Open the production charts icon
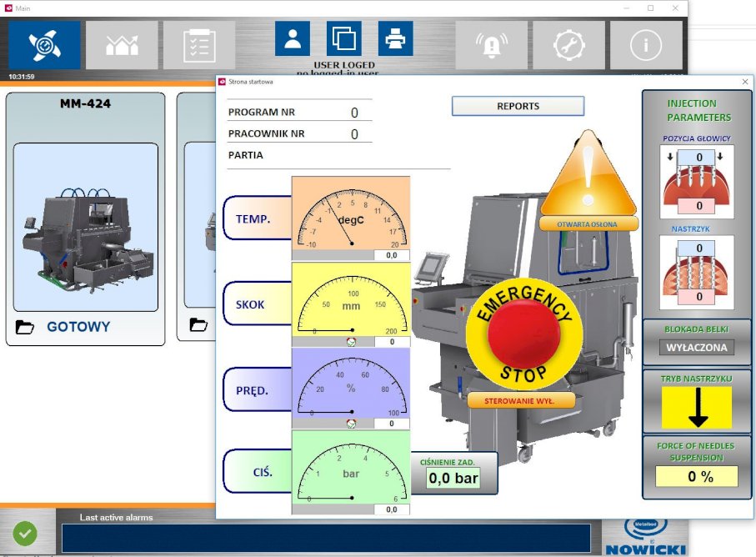Screen dimensions: 756x557 [x=122, y=45]
